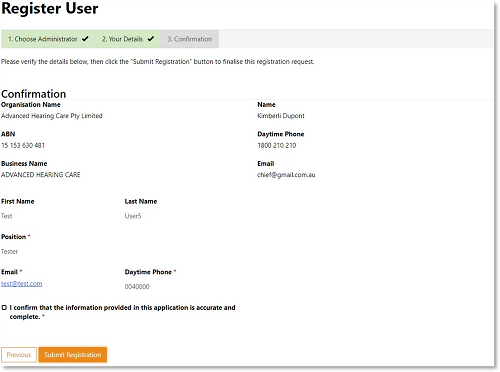Select the Confirmation step tab
This screenshot has height=372, width=500.
click(190, 39)
